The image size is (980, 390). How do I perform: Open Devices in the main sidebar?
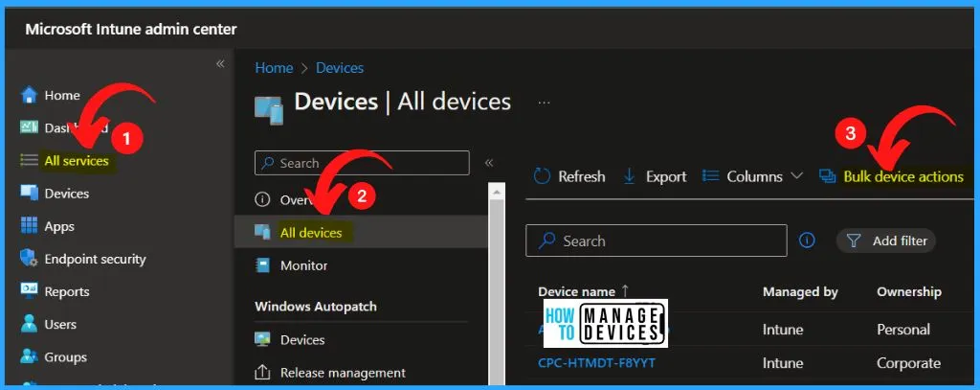(66, 194)
